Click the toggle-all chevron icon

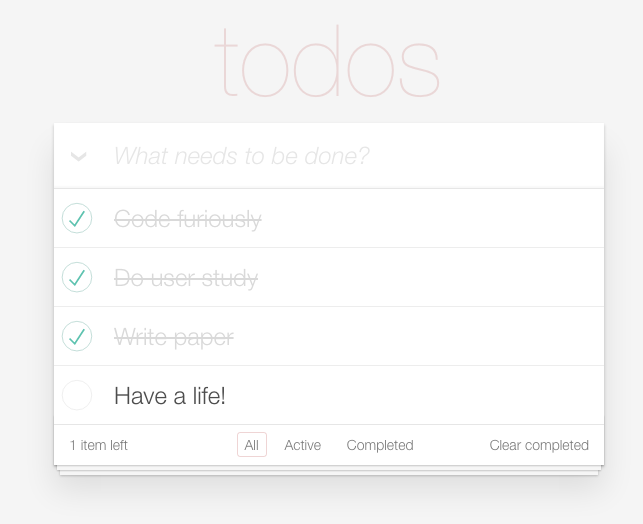tap(78, 156)
